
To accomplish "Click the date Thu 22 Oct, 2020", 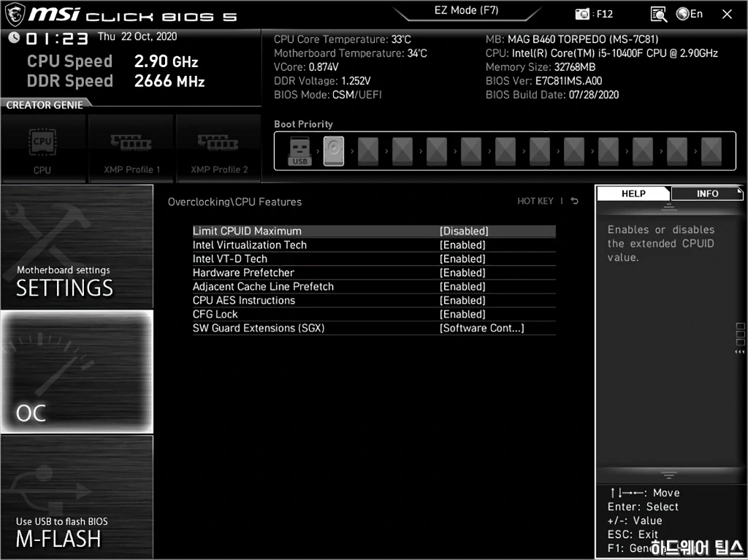I will click(137, 37).
